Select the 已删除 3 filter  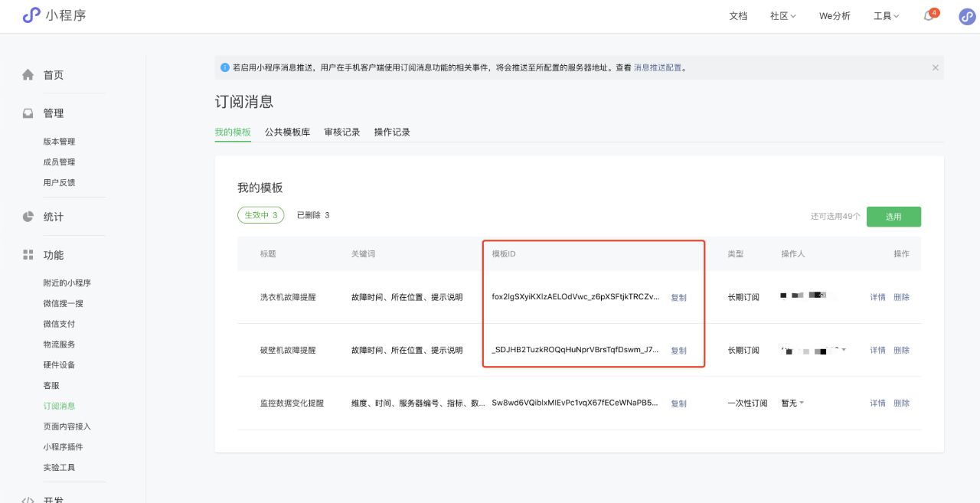click(x=313, y=215)
